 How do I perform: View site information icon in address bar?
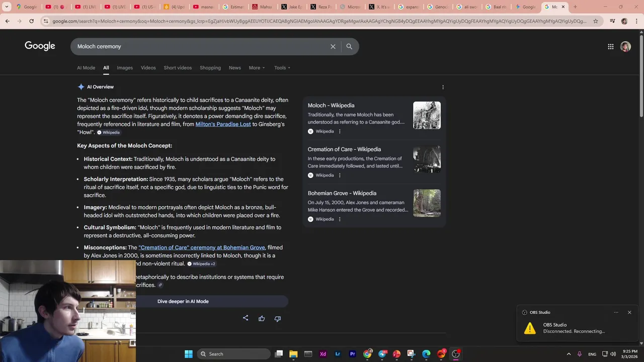46,21
